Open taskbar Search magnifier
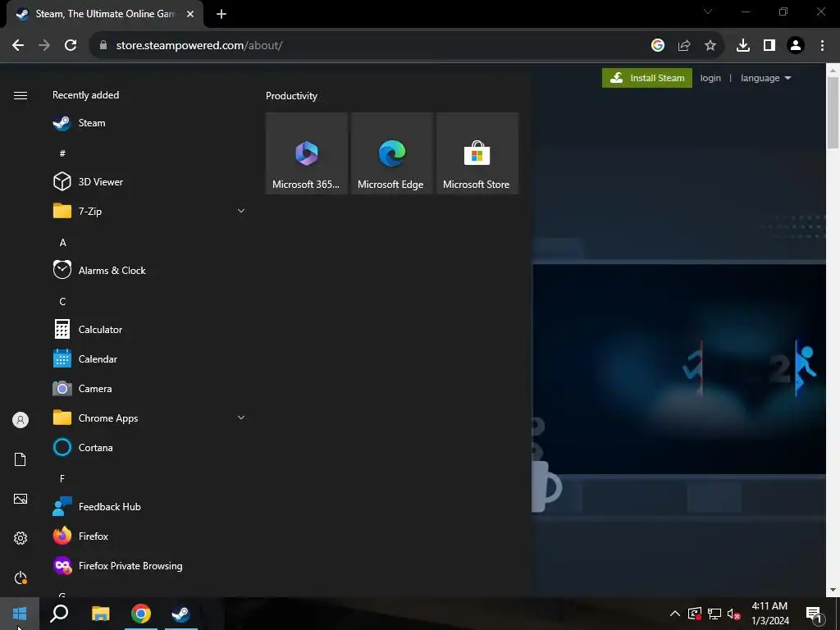Screen dimensions: 840x630 (x=59, y=614)
